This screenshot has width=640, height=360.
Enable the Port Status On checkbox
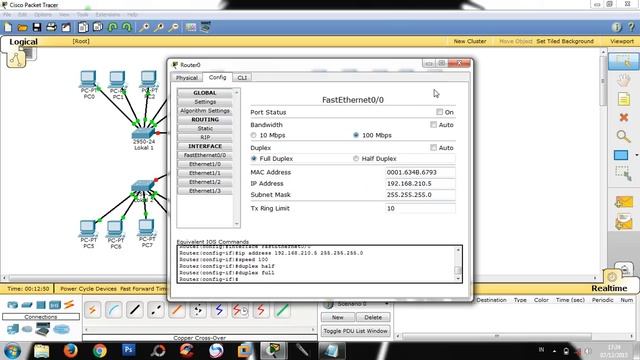[x=439, y=112]
